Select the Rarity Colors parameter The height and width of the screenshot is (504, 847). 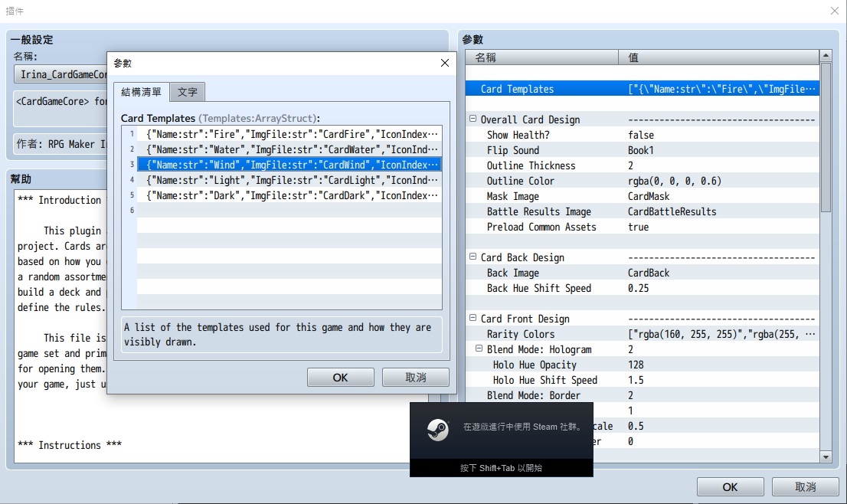643,334
